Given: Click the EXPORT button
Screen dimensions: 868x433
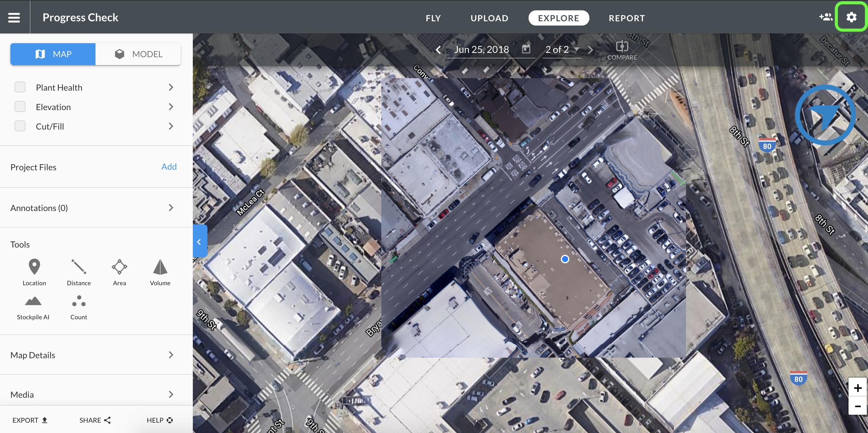Looking at the screenshot, I should coord(30,420).
